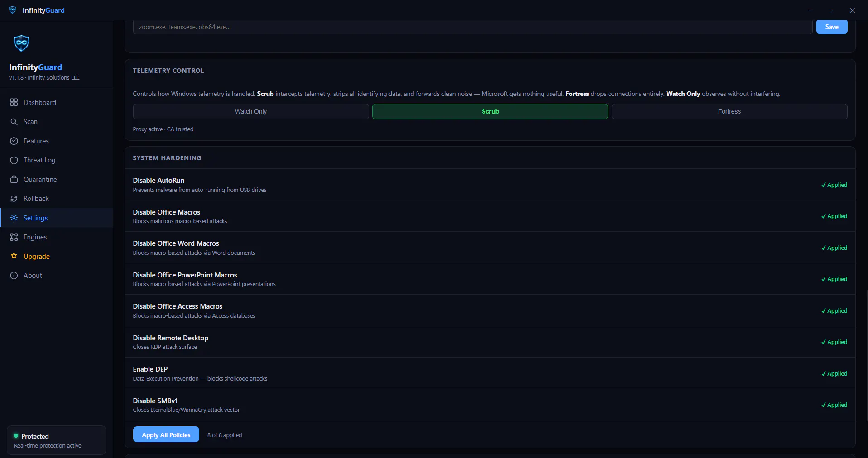Click the Quarantine lock icon

point(14,179)
